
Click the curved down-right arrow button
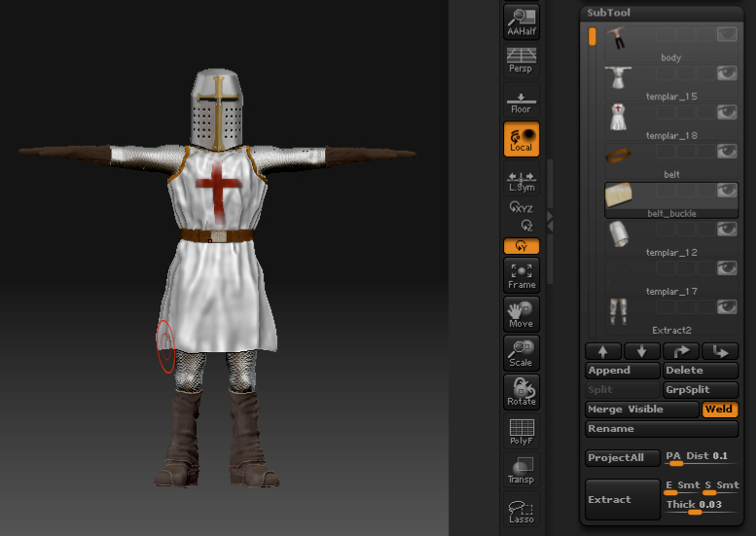pyautogui.click(x=720, y=351)
